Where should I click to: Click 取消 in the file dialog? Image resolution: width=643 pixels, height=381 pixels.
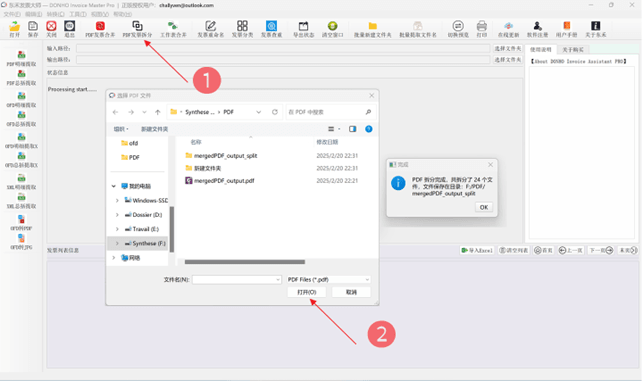pyautogui.click(x=351, y=292)
